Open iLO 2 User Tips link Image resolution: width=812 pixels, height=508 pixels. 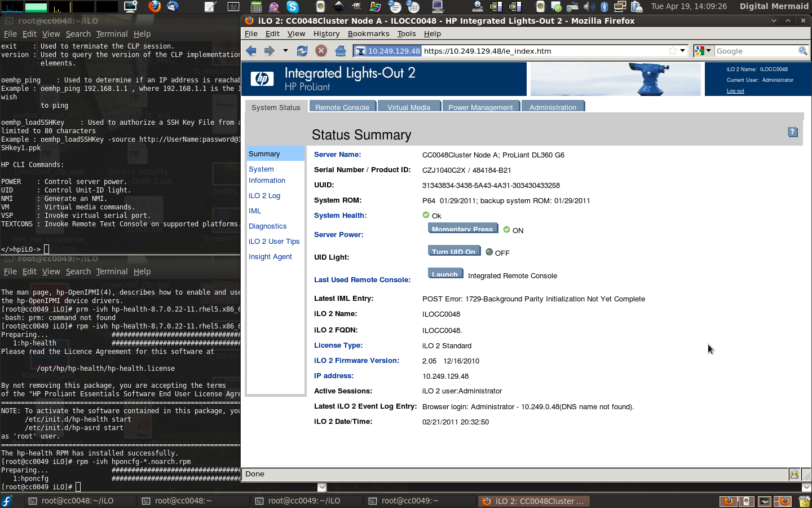coord(274,242)
